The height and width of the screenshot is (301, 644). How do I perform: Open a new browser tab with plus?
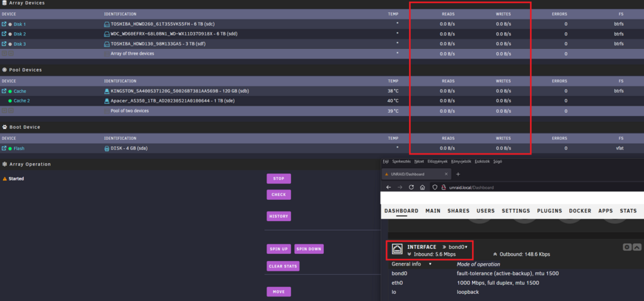459,174
